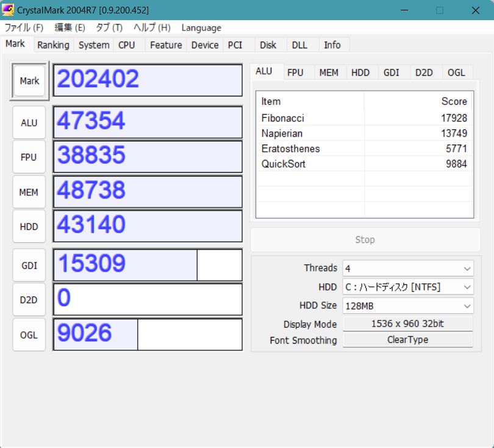Screen dimensions: 494x448
Task: Click the CrystalMark app icon in title bar
Action: (x=7, y=10)
